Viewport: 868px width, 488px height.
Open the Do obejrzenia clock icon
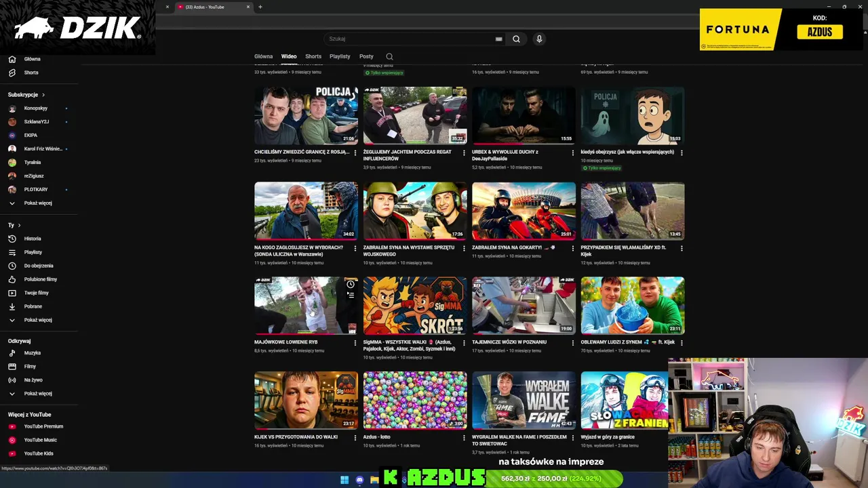[12, 266]
